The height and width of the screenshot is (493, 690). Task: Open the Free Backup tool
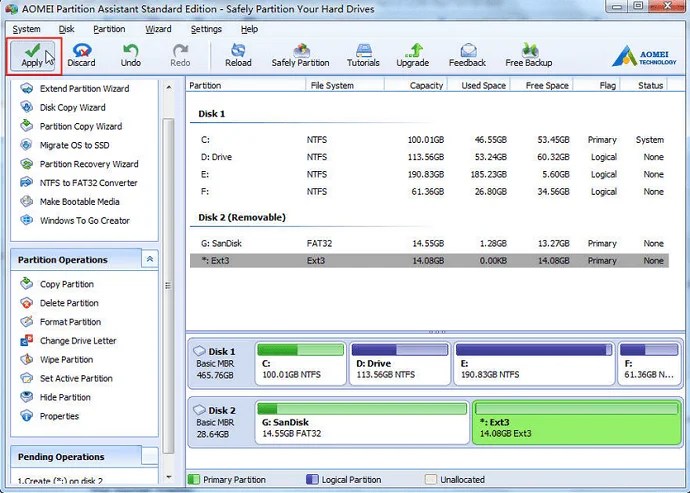529,56
